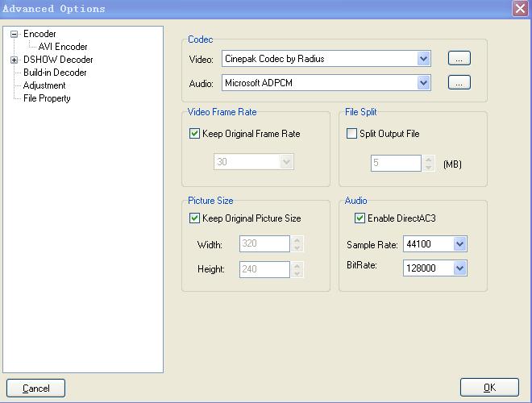The width and height of the screenshot is (532, 403).
Task: Expand the DSHOW Decoder tree node
Action: coord(14,60)
